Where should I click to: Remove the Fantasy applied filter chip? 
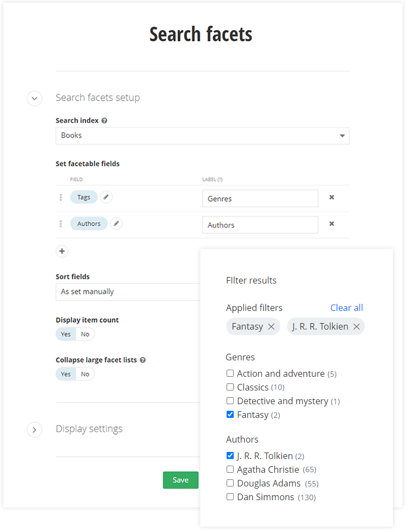pyautogui.click(x=271, y=327)
